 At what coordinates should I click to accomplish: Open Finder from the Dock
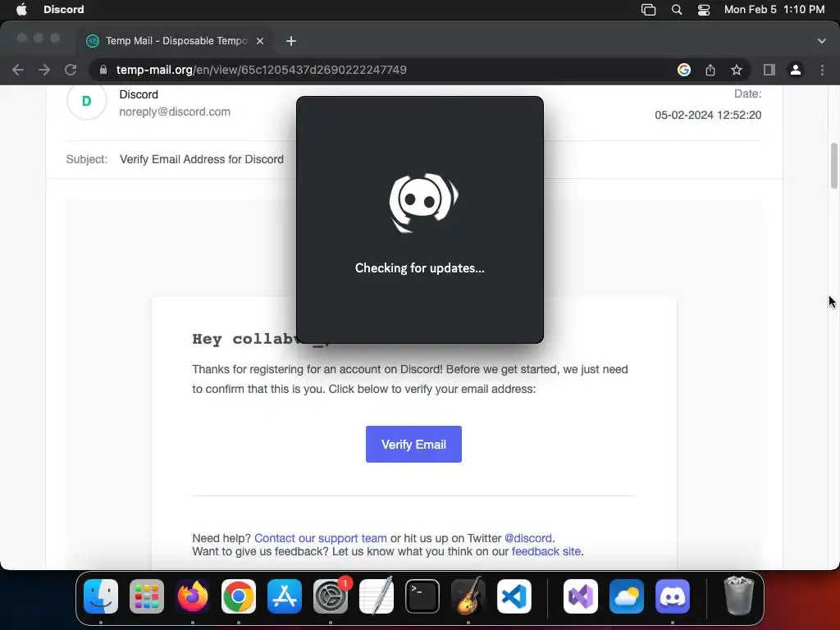101,596
